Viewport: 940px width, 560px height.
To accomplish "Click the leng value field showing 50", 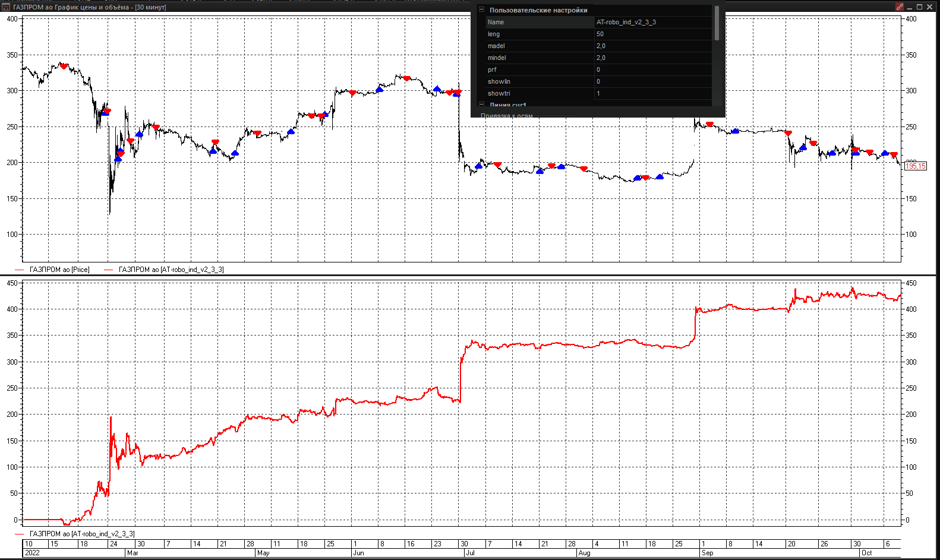I will pos(652,34).
